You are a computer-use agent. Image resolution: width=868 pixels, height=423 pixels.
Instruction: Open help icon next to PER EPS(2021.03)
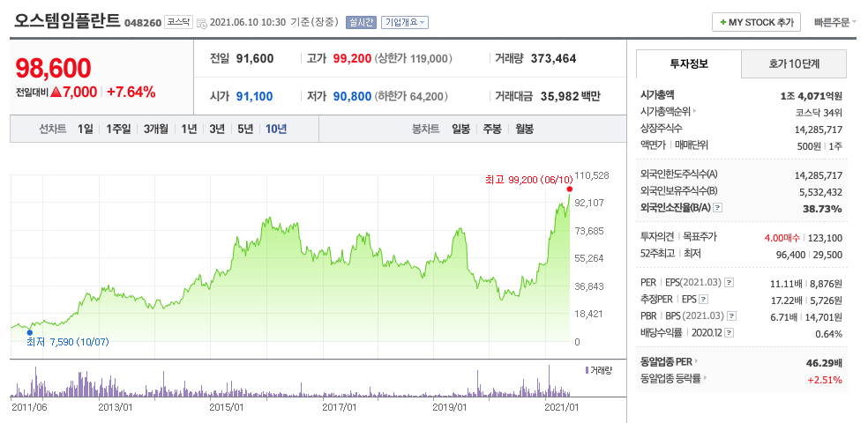pyautogui.click(x=729, y=283)
